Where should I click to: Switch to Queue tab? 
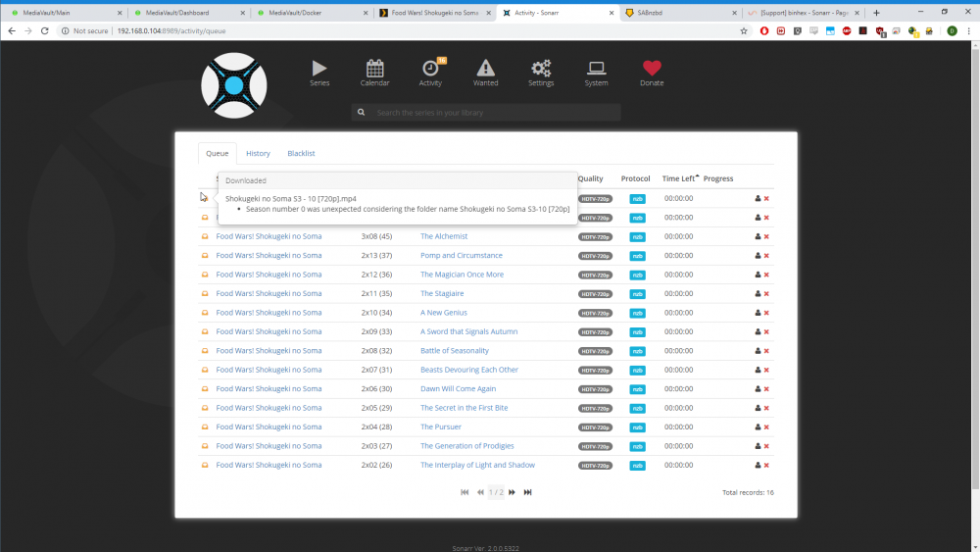(218, 153)
